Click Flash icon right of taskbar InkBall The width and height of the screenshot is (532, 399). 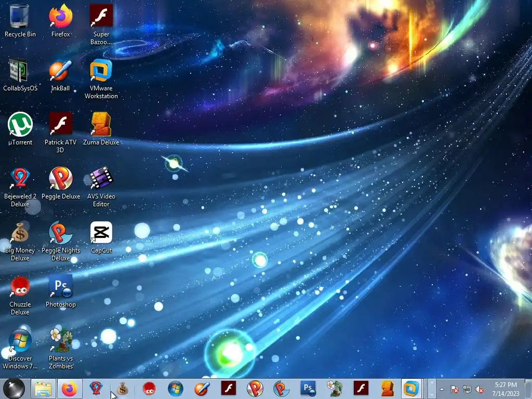(x=229, y=389)
